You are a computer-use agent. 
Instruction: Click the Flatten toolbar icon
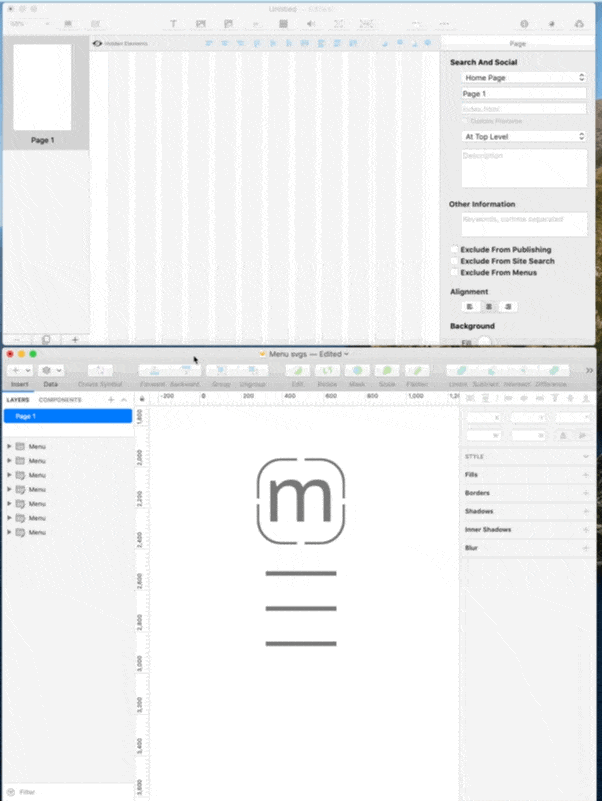click(x=417, y=370)
